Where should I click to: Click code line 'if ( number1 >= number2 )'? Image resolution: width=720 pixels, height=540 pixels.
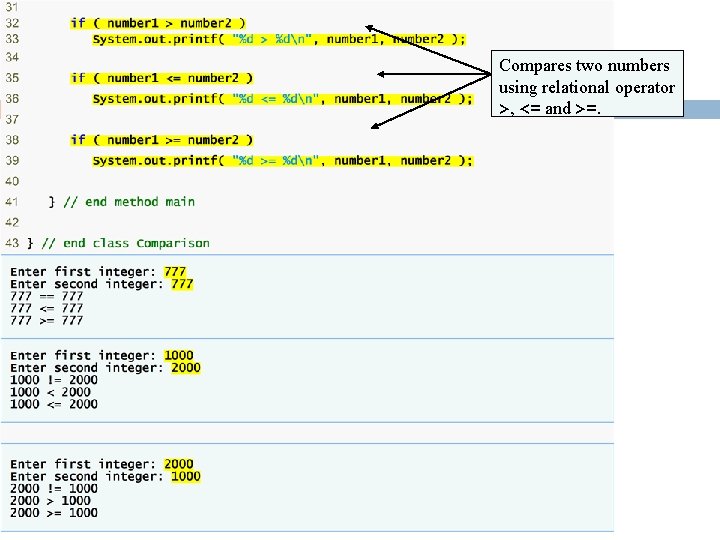coord(162,140)
